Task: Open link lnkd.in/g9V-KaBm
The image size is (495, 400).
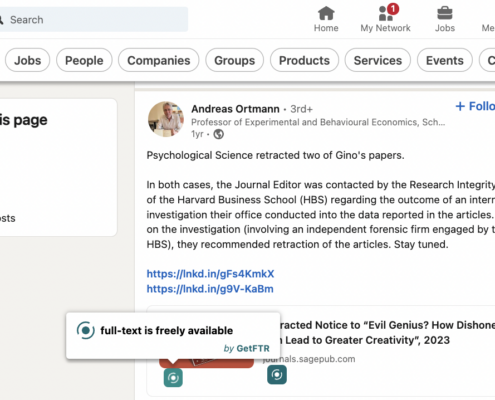Action: point(210,289)
